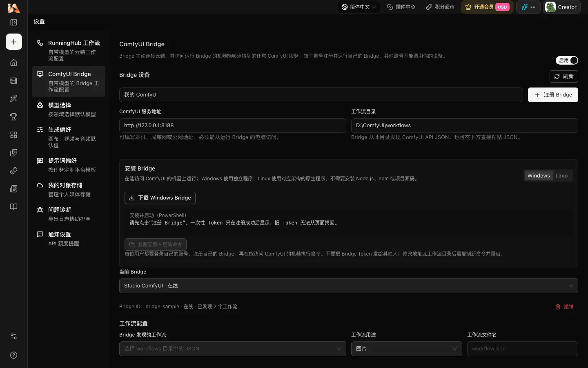Open the 简体中文 language dropdown
This screenshot has height=368, width=588.
coord(359,7)
